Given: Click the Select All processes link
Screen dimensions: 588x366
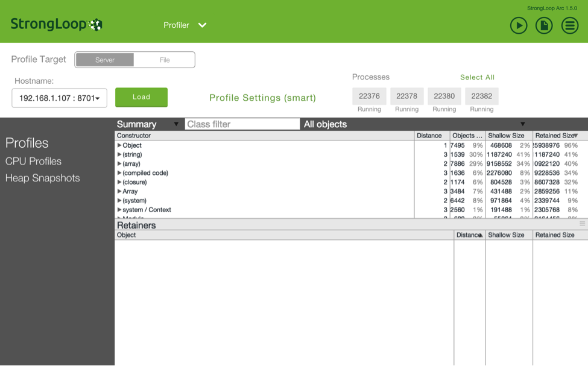Looking at the screenshot, I should tap(478, 77).
